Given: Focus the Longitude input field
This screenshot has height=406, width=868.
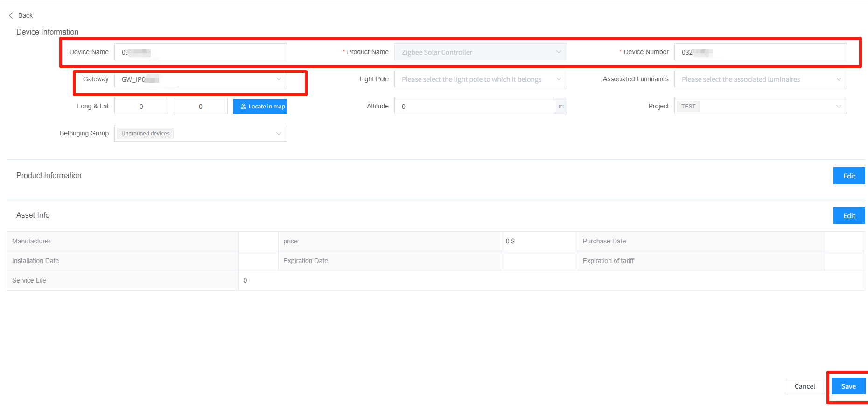Looking at the screenshot, I should click(141, 107).
